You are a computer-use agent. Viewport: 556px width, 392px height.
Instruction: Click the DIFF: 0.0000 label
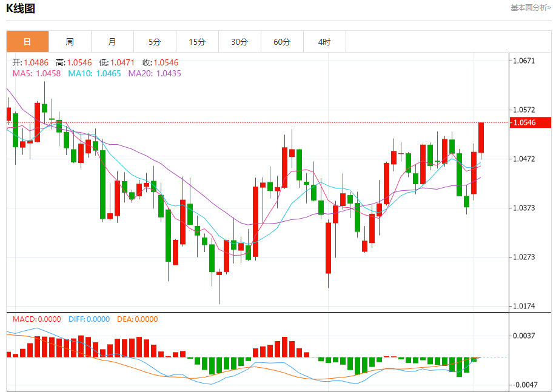pyautogui.click(x=89, y=319)
